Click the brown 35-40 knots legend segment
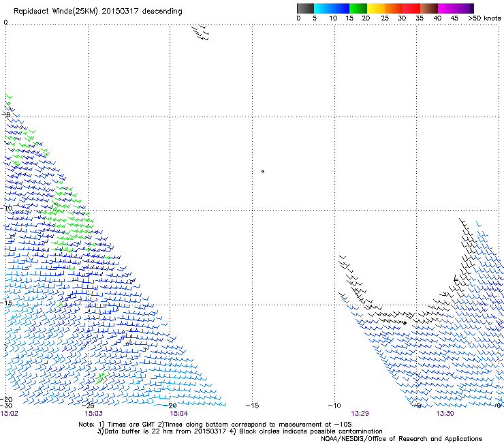This screenshot has width=504, height=443. (429, 8)
